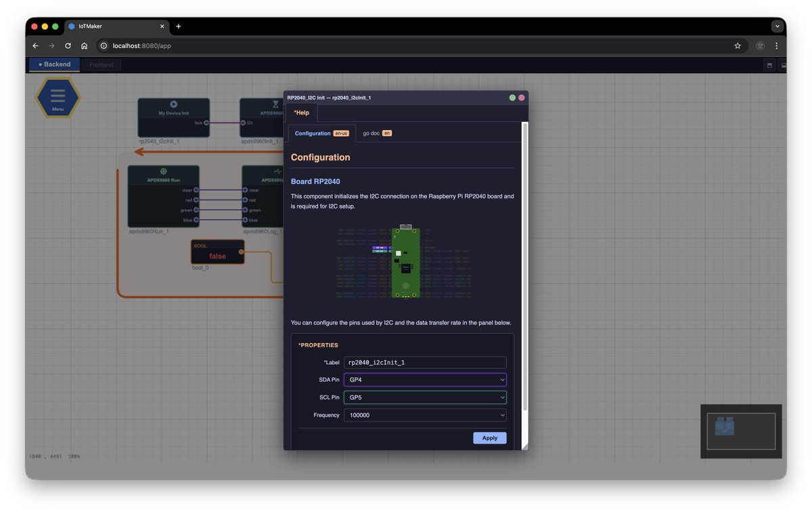812x513 pixels.
Task: Click the first panel layout icon in app header
Action: pos(769,65)
